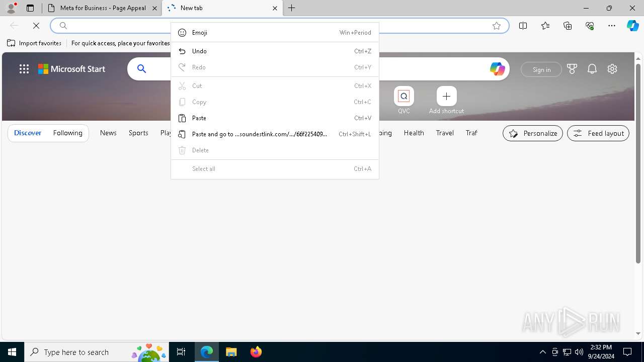The height and width of the screenshot is (362, 644).
Task: Choose Select all in context menu
Action: click(x=275, y=169)
